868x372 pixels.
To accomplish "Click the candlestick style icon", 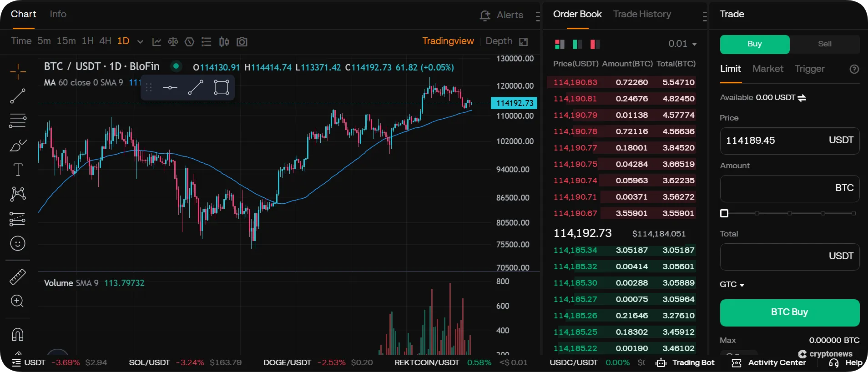I will [x=224, y=42].
